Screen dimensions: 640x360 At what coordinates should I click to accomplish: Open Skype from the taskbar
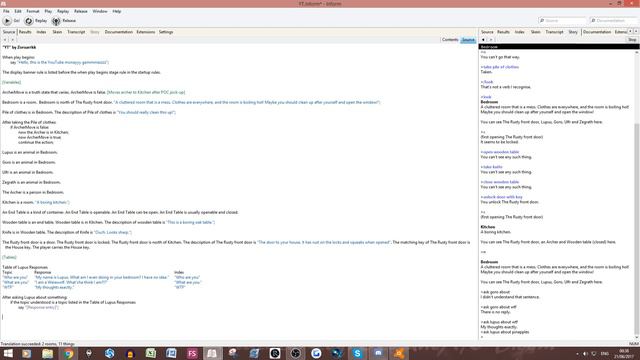coord(357,353)
